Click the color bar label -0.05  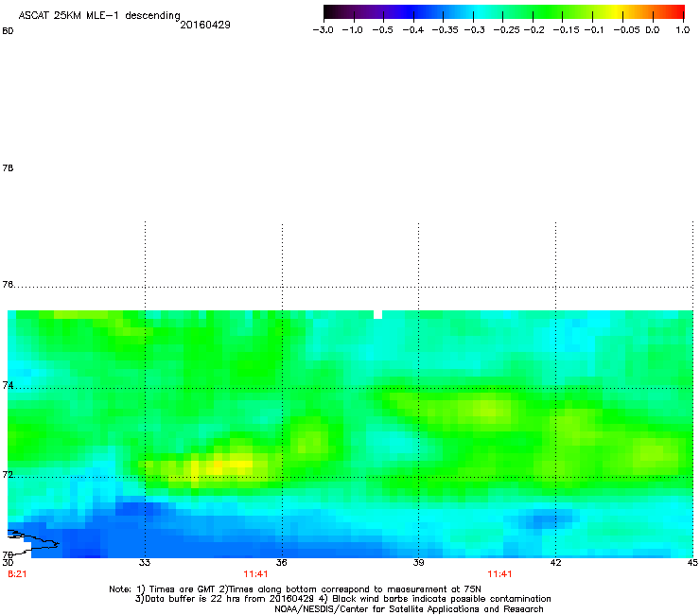coord(626,30)
